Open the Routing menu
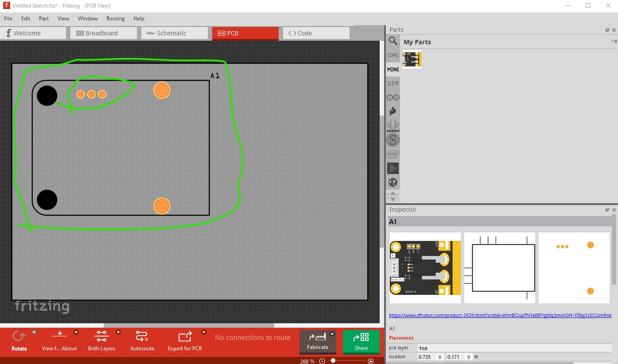The image size is (618, 364). (x=115, y=19)
